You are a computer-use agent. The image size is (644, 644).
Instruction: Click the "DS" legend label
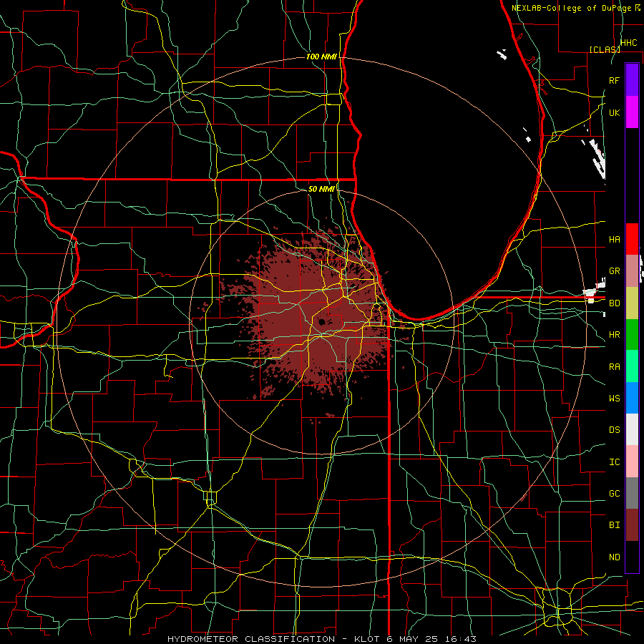(614, 430)
